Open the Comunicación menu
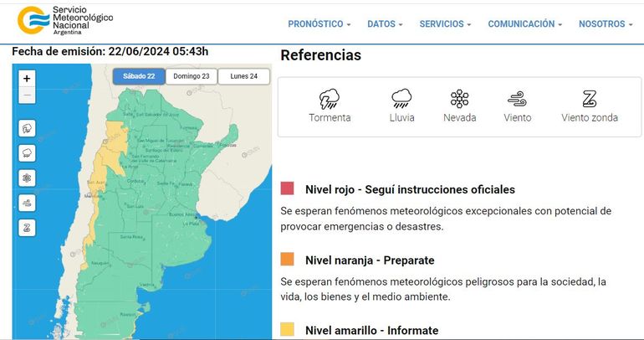 [x=524, y=24]
